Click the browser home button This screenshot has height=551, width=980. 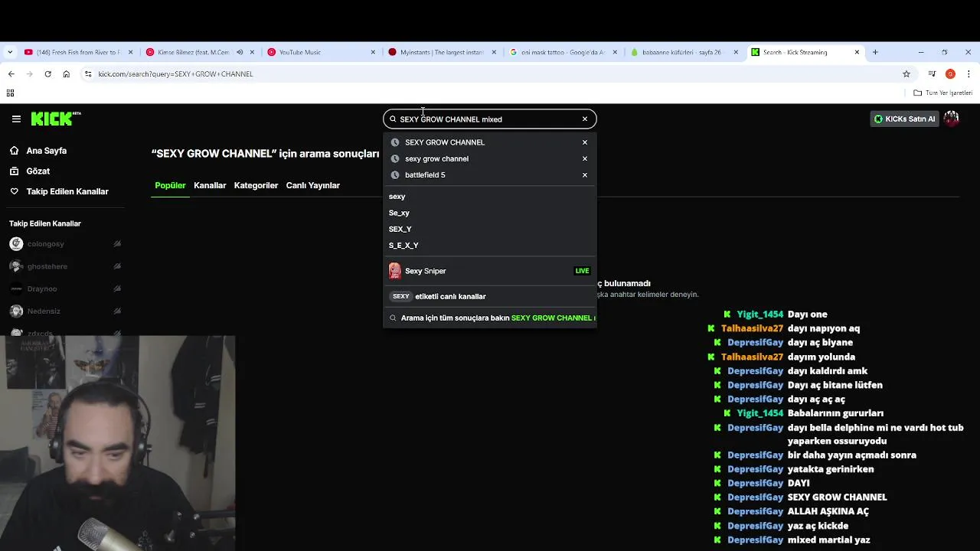[66, 74]
